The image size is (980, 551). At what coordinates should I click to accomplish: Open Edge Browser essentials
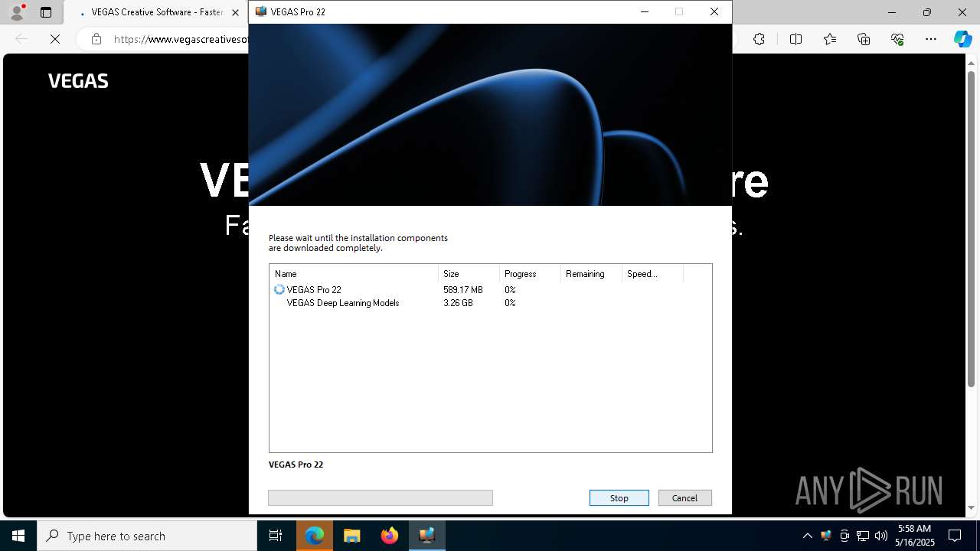pyautogui.click(x=897, y=39)
